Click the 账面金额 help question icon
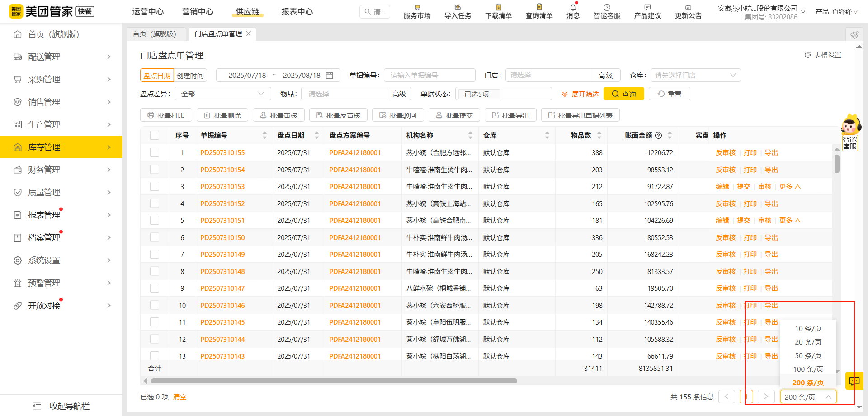This screenshot has height=416, width=868. click(659, 136)
